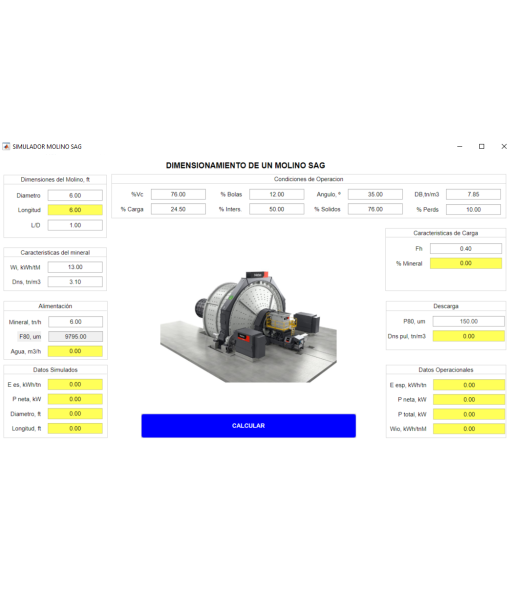Edit the %Vc field showing 76.00
This screenshot has height=608, width=513.
(x=178, y=194)
